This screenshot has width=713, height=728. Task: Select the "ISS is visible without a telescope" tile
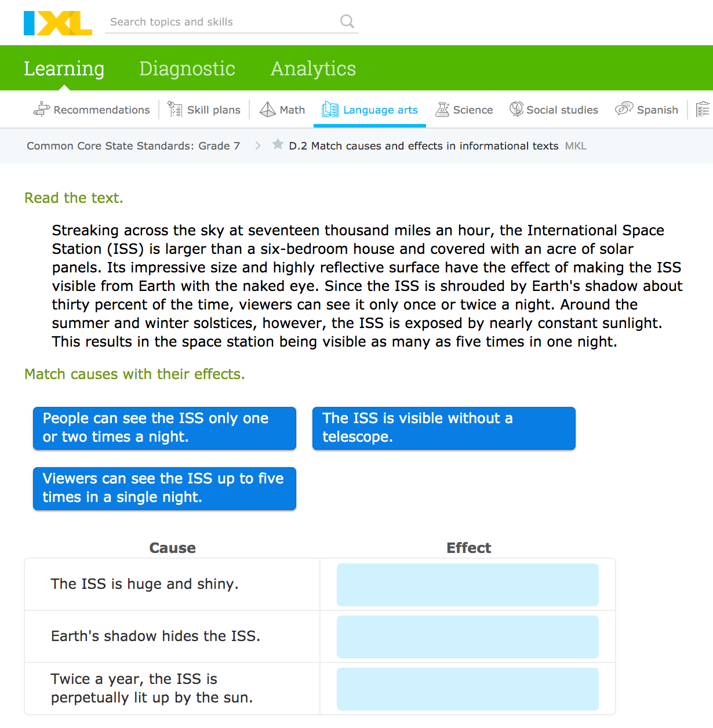(443, 428)
